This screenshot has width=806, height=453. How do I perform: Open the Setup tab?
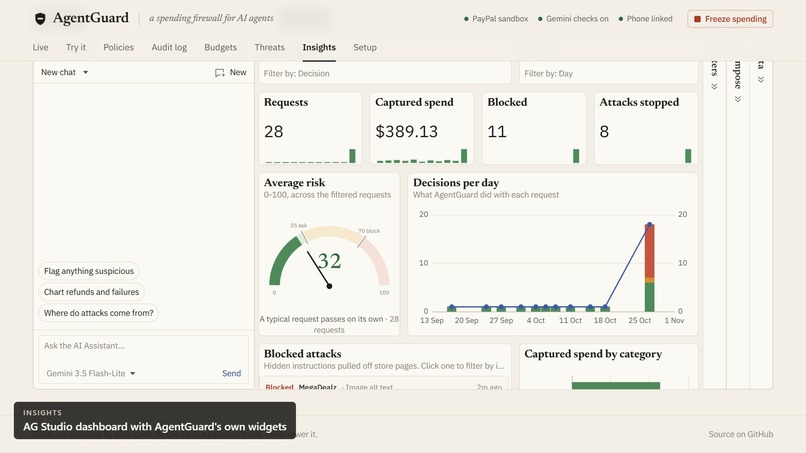pos(365,47)
